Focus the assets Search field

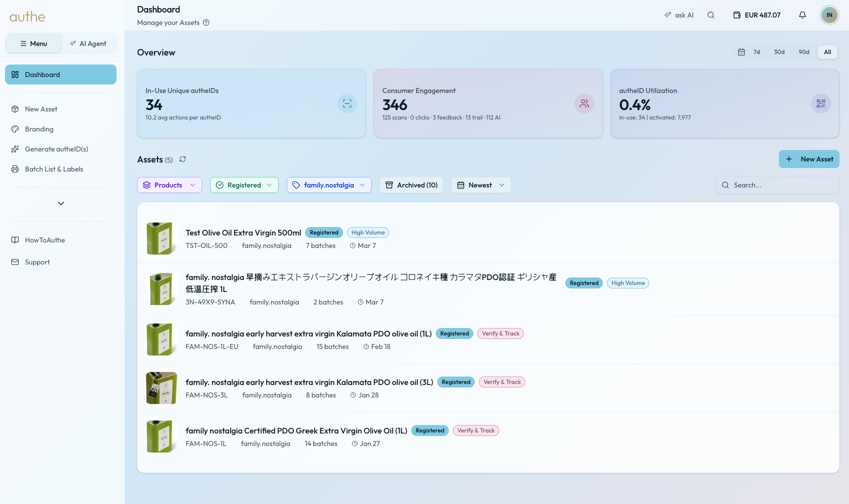click(x=777, y=185)
